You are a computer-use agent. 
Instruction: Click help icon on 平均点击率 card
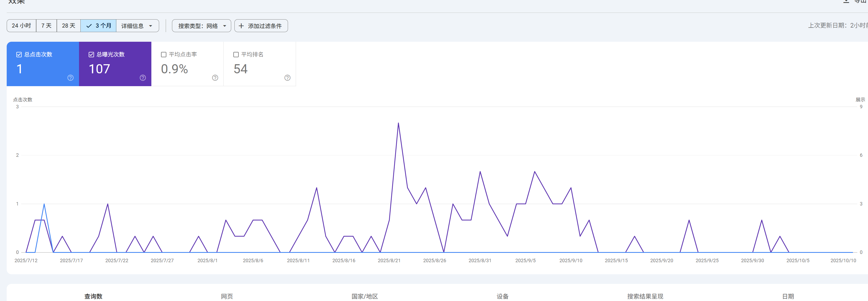point(215,78)
